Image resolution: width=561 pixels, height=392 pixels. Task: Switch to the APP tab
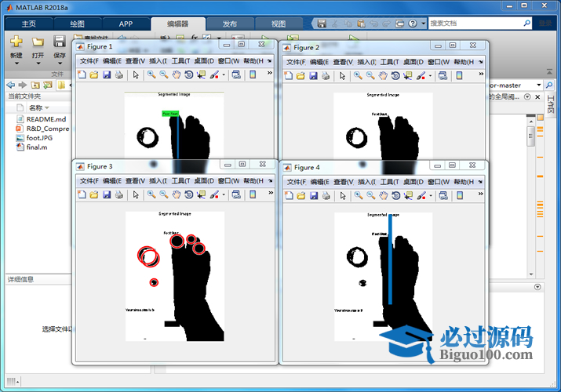pos(126,24)
